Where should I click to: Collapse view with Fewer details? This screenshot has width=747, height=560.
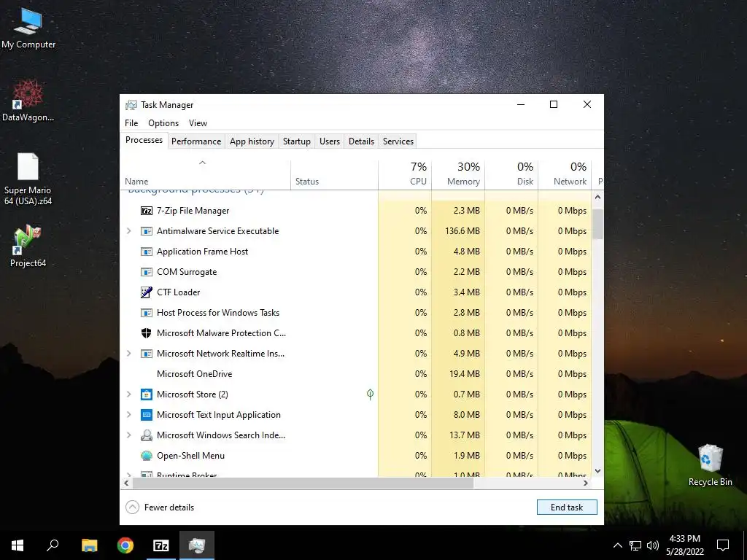[x=160, y=507]
